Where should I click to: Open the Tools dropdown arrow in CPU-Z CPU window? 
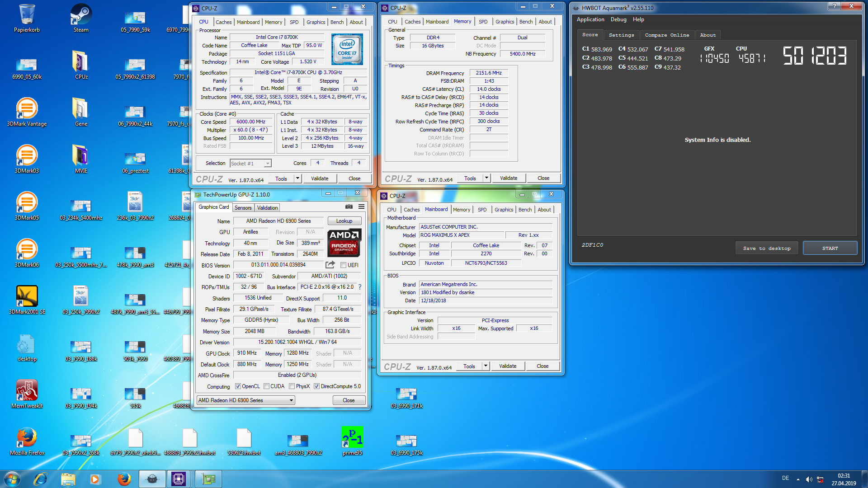point(297,178)
